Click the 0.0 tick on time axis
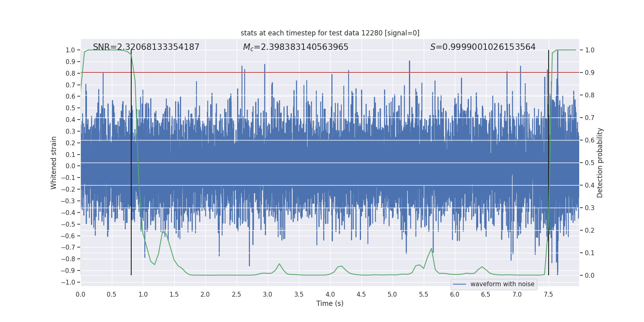 click(x=80, y=294)
